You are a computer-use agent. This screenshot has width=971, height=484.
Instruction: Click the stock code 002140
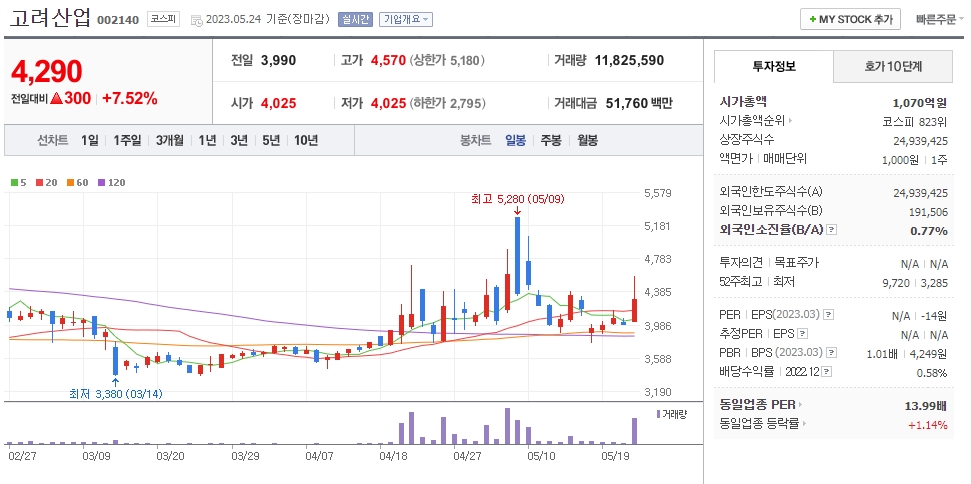pos(118,20)
